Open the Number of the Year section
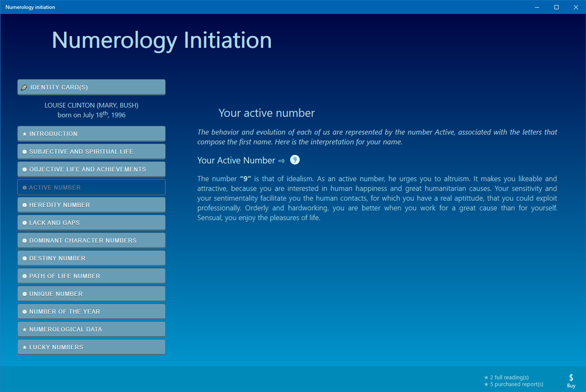Viewport: 586px width, 392px height. [91, 311]
